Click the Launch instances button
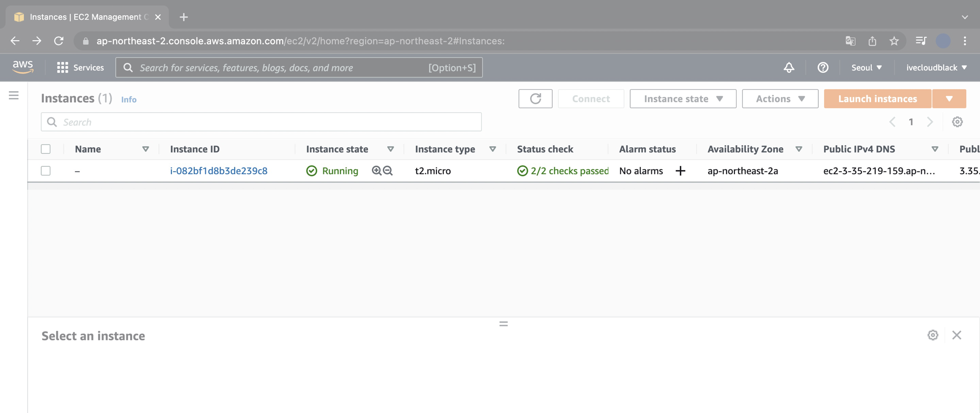The height and width of the screenshot is (413, 980). coord(877,99)
